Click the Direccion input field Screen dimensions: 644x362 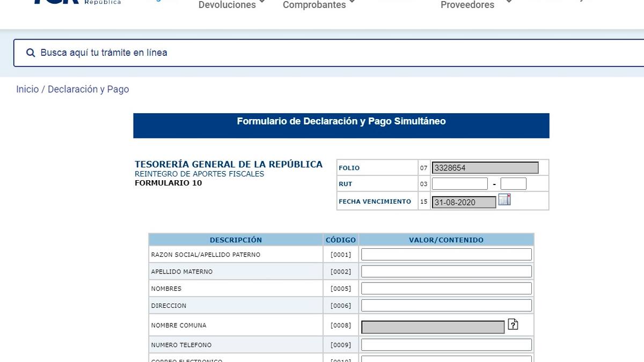(447, 306)
